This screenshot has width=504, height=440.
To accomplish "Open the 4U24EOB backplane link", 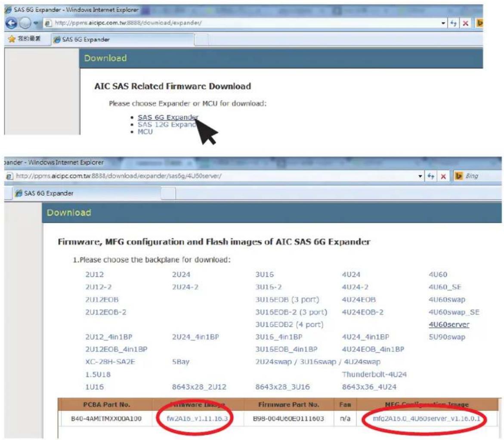I will pos(359,300).
